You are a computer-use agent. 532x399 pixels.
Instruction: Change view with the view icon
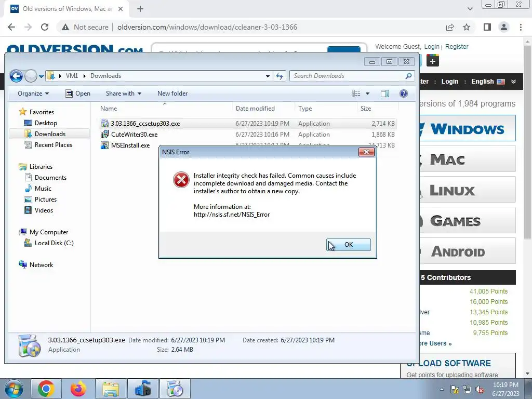(356, 94)
